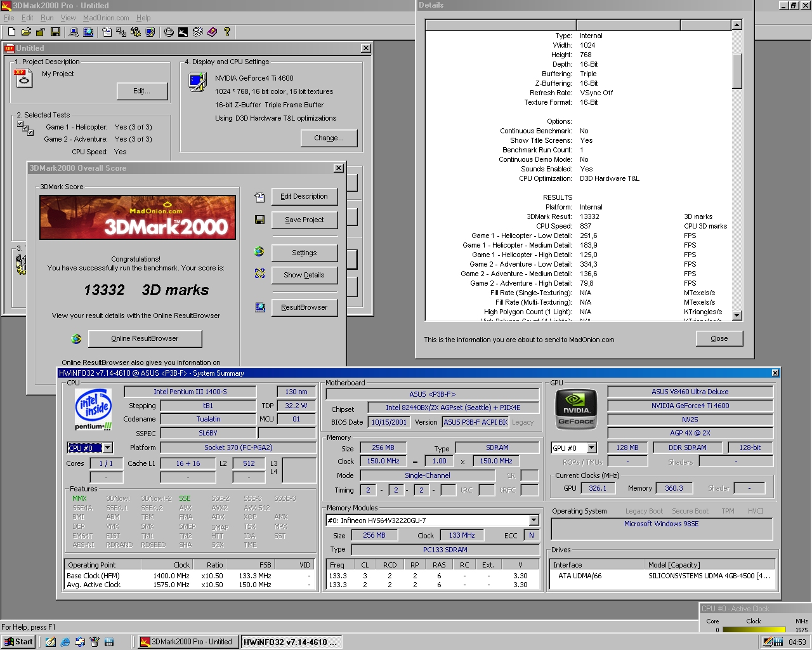Click the display settings monitor toolbar icon
Image resolution: width=812 pixels, height=650 pixels.
(x=150, y=32)
